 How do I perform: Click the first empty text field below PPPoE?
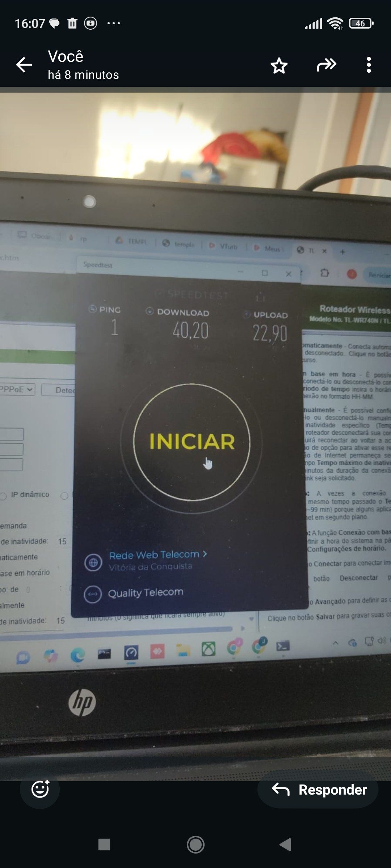(x=12, y=434)
